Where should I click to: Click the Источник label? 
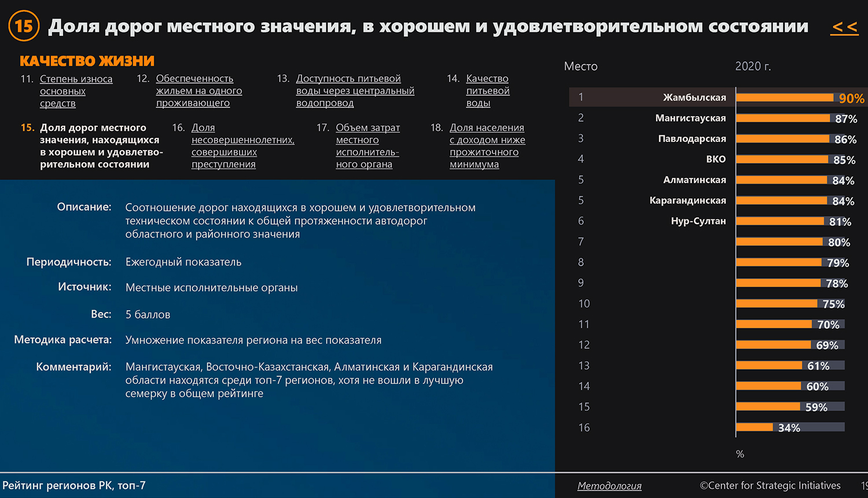(84, 287)
